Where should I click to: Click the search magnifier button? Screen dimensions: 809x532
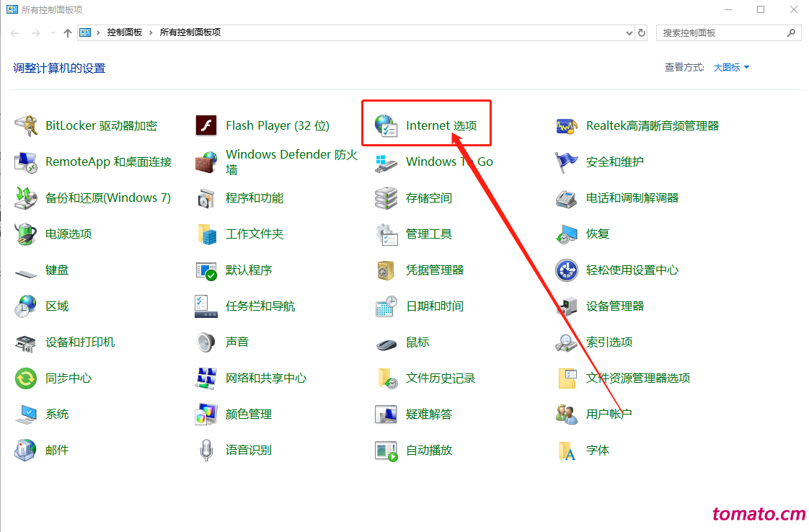point(792,33)
